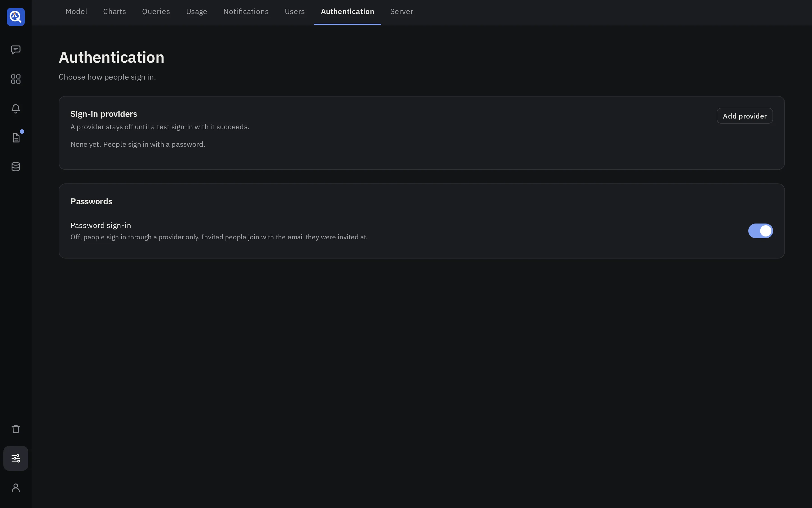Click the Passwords section heading
This screenshot has height=508, width=812.
point(91,201)
